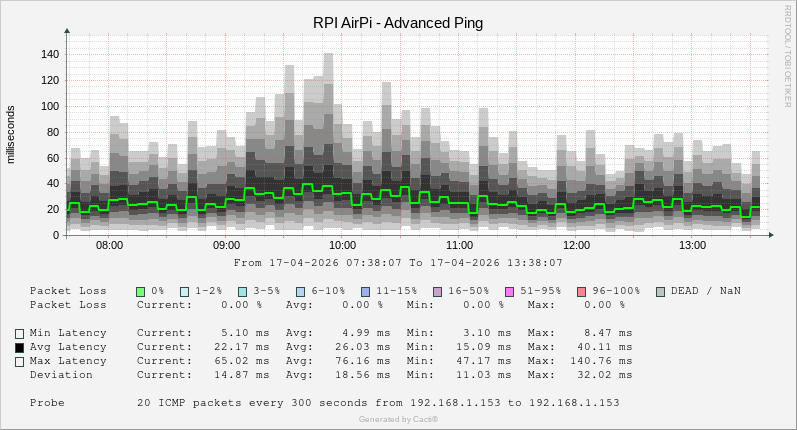Click the 6-10% packet loss color box

[301, 291]
